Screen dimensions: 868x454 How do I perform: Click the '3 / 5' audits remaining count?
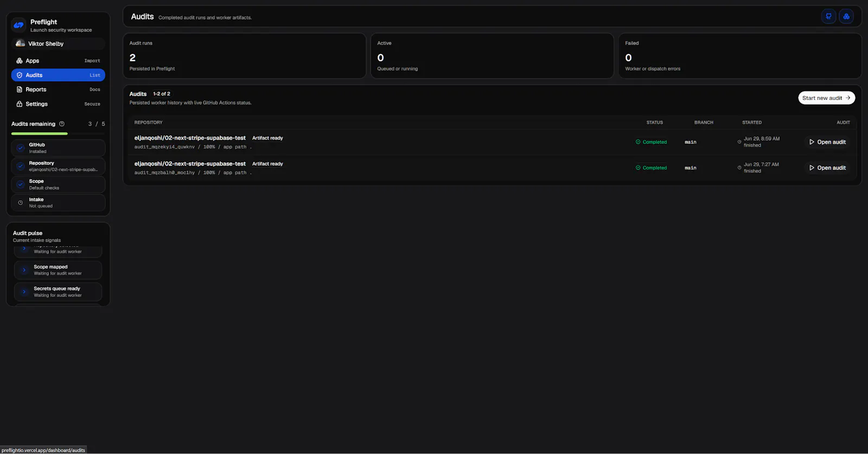[x=97, y=124]
